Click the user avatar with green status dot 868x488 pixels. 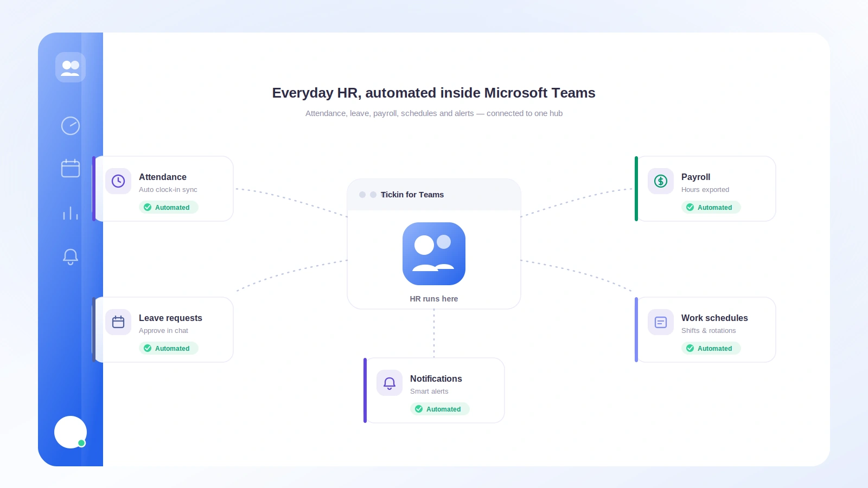[x=71, y=432]
